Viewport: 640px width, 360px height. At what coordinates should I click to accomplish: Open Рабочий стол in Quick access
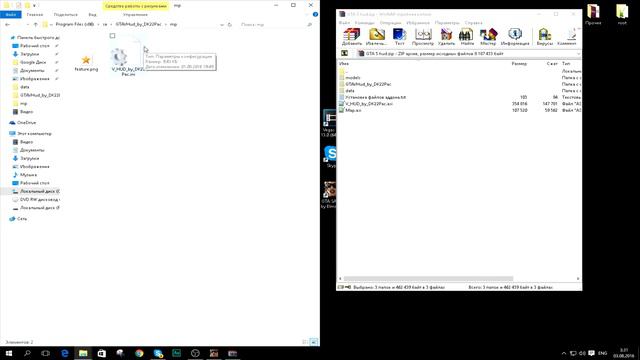[35, 46]
